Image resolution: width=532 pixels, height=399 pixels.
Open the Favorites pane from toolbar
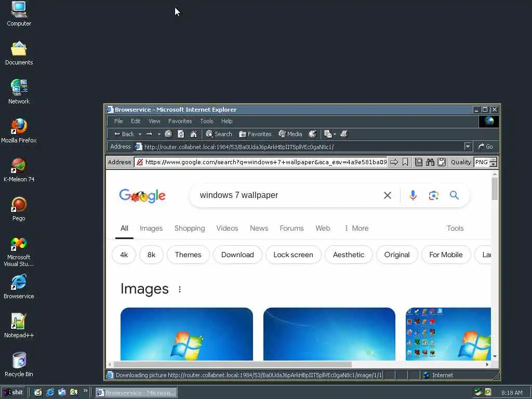pos(255,134)
